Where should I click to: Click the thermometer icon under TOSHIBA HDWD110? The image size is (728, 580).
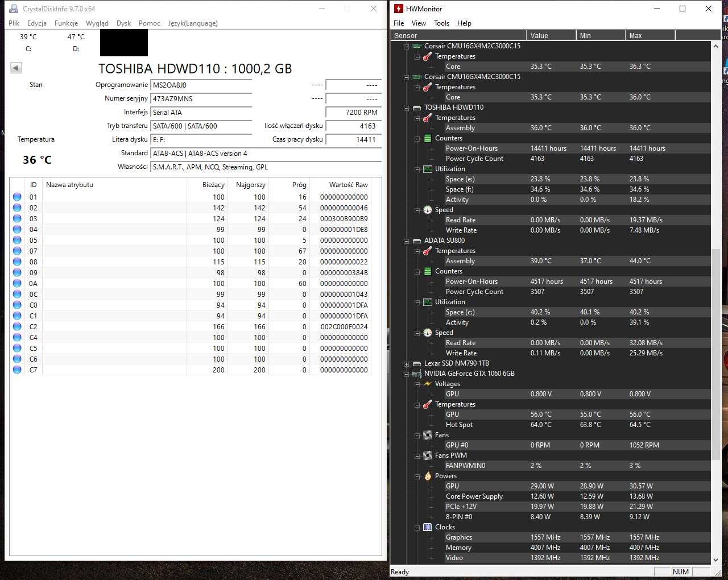(427, 118)
